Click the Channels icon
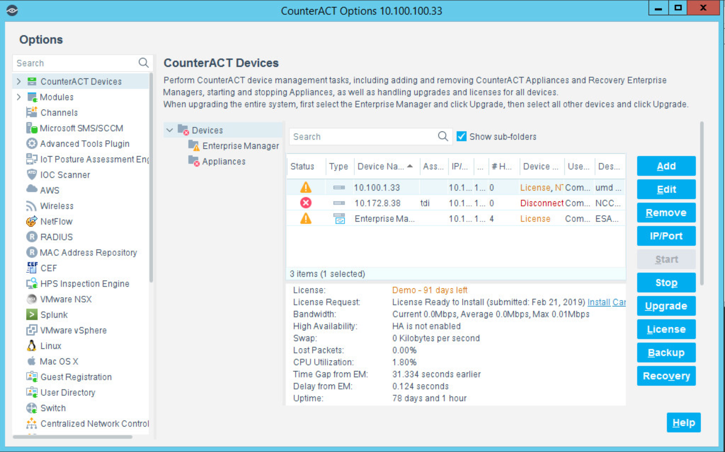This screenshot has width=725, height=452. coord(31,112)
